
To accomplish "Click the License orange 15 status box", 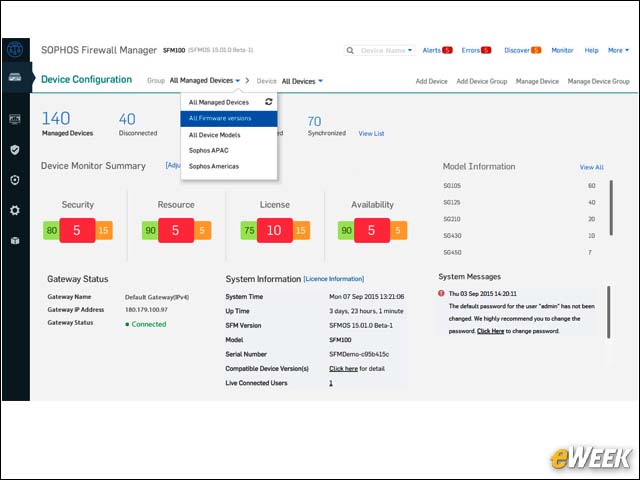I will (x=301, y=230).
